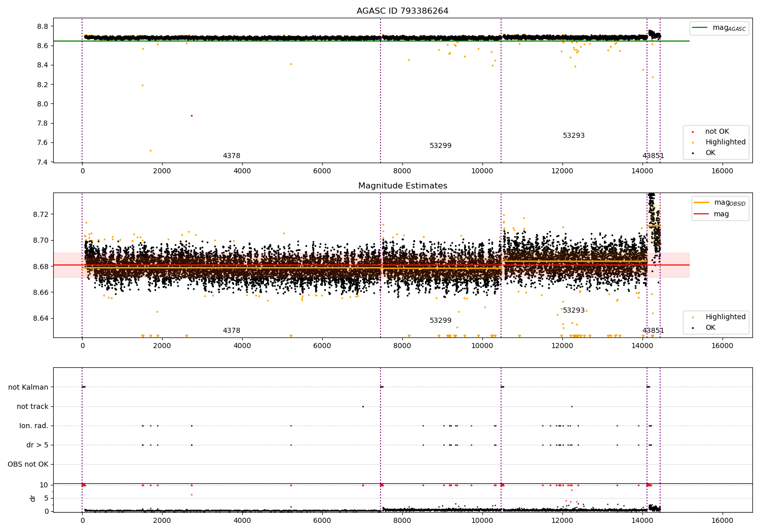Click the 8.0 y-axis tick in the top plot
This screenshot has height=532, width=760.
(43, 104)
